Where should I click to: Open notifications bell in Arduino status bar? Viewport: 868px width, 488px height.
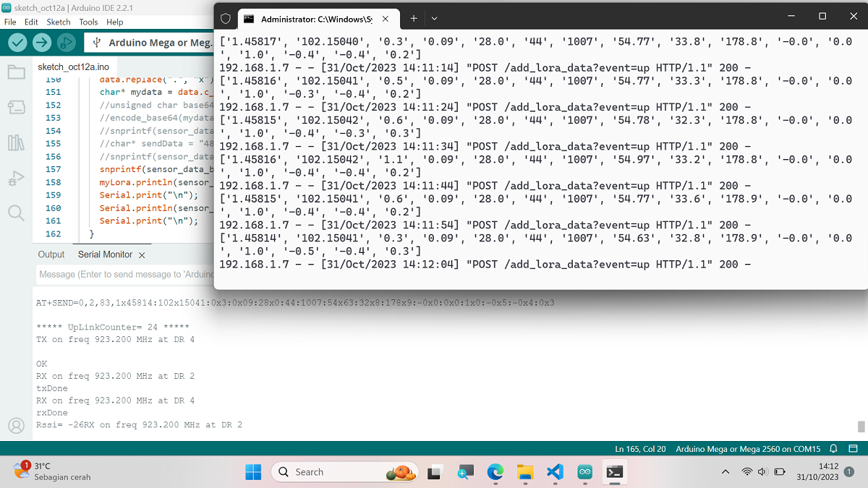[x=833, y=449]
